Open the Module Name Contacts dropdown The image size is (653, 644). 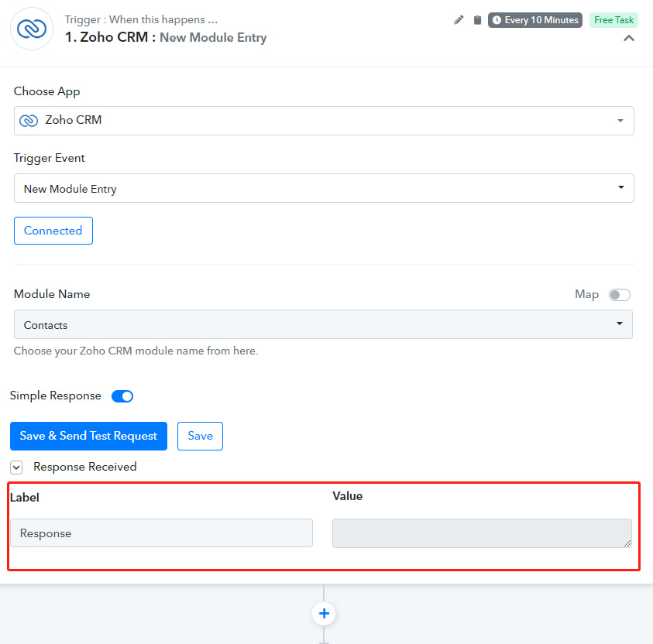323,324
